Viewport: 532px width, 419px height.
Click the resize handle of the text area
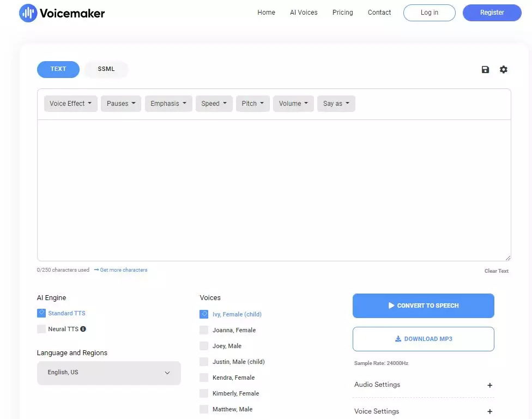507,256
